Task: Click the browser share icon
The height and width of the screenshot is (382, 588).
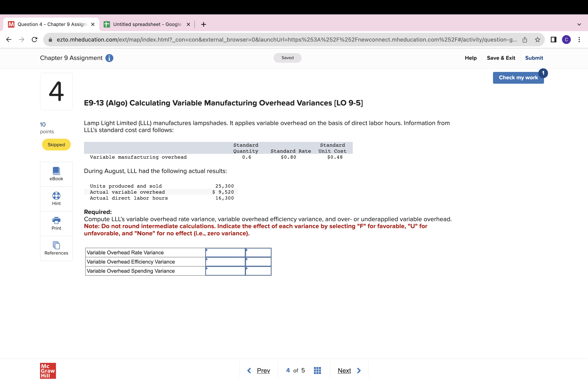Action: [525, 40]
